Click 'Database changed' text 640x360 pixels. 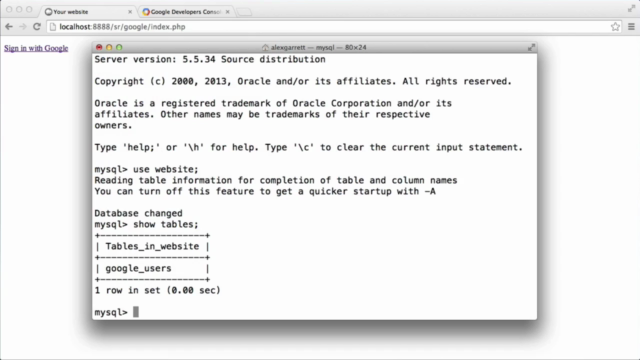pyautogui.click(x=138, y=213)
